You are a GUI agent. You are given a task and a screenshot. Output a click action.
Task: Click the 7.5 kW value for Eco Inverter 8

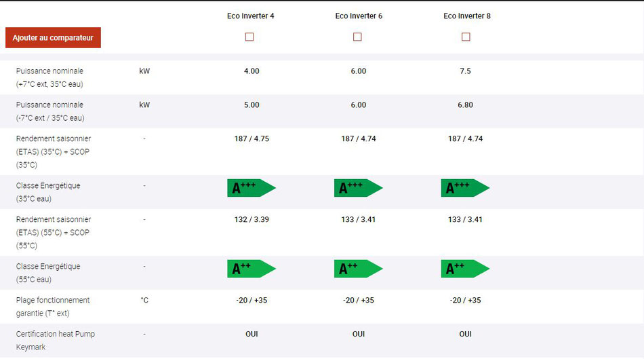pyautogui.click(x=465, y=71)
